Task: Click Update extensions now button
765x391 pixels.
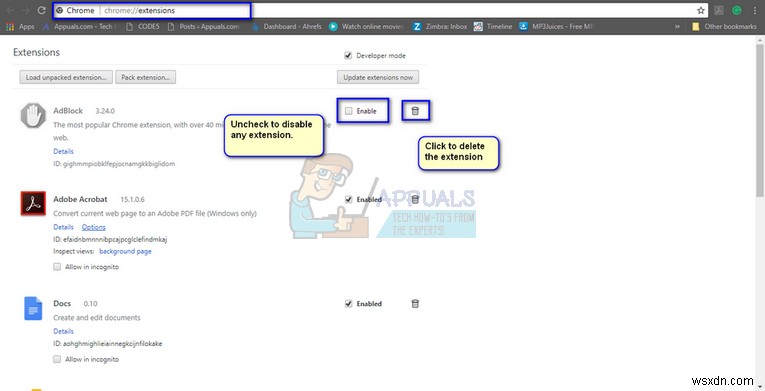Action: [378, 77]
